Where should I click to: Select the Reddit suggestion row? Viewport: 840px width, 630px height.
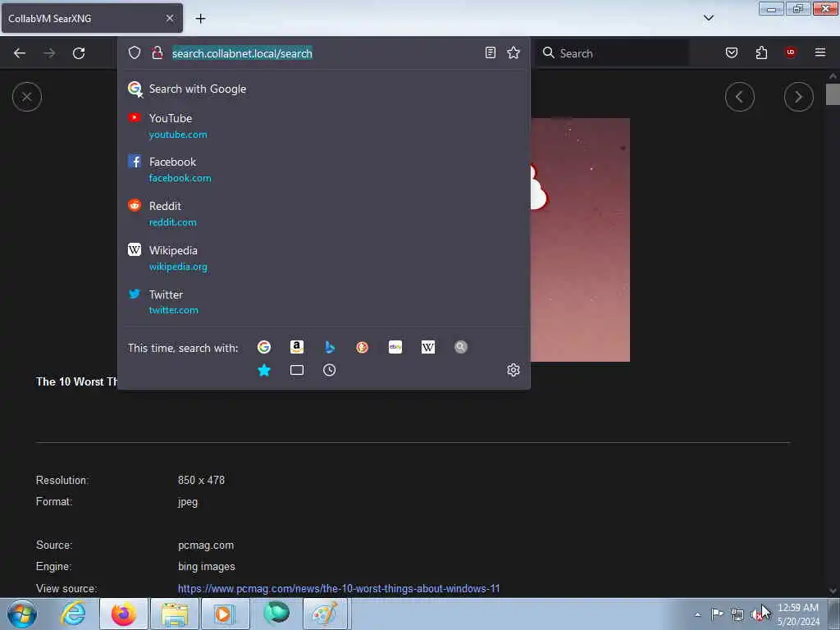click(x=323, y=214)
